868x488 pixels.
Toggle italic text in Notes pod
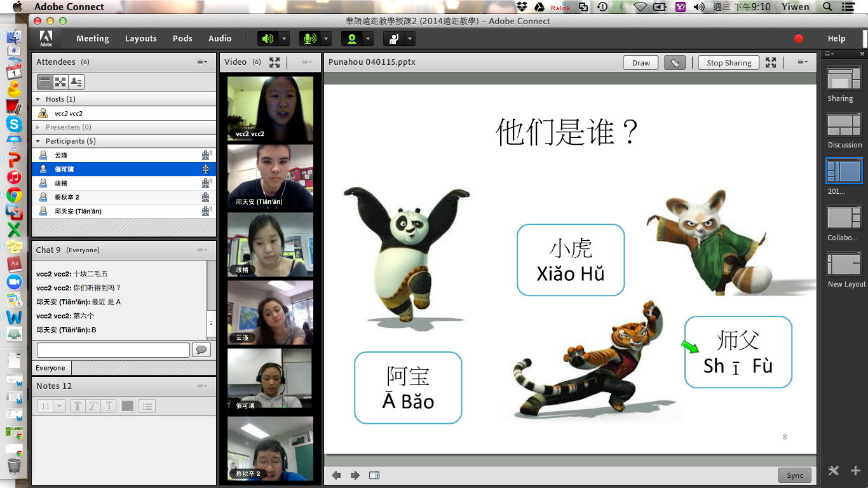[93, 406]
